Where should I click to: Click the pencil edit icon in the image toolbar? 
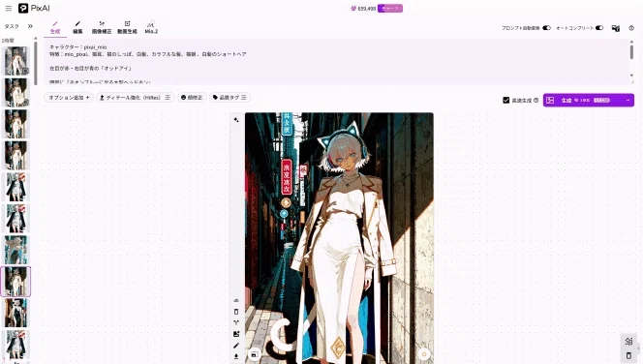[x=236, y=346]
